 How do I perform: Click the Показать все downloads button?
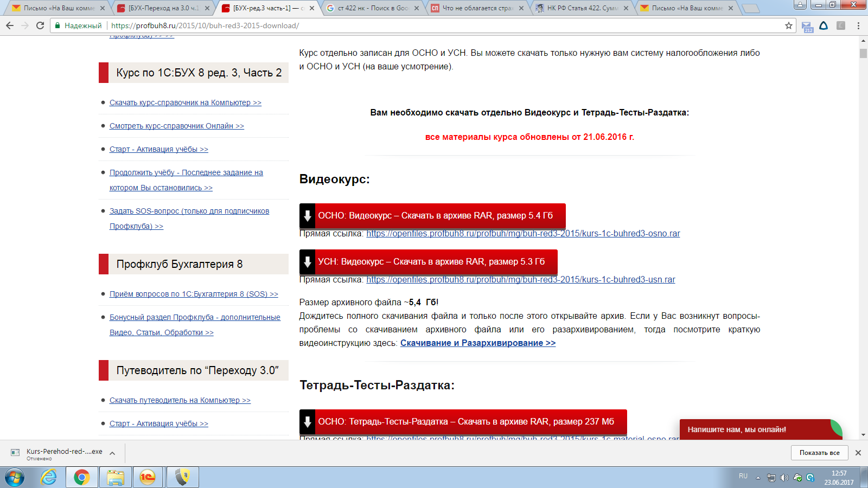click(819, 453)
